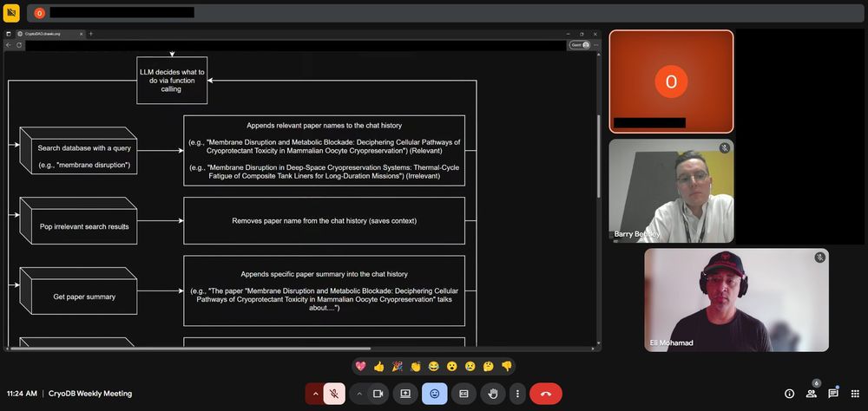The width and height of the screenshot is (868, 411).
Task: Open shared browser's three-dot menu
Action: click(x=595, y=45)
